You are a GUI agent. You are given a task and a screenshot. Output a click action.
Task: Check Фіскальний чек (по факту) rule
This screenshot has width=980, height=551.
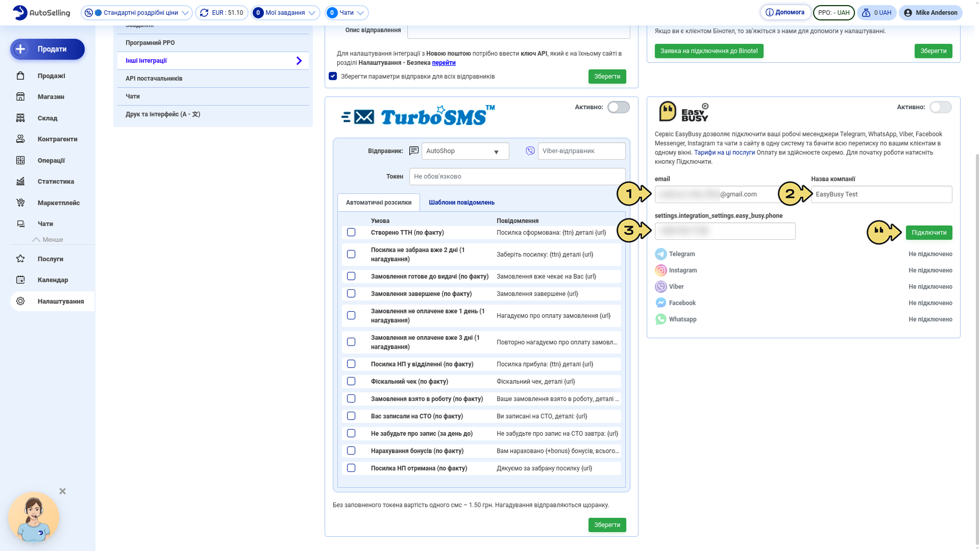pyautogui.click(x=351, y=382)
